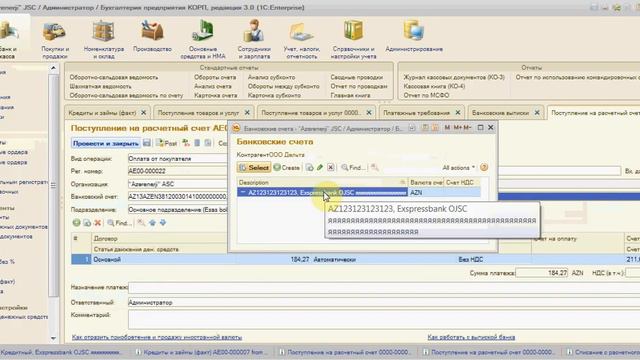The width and height of the screenshot is (640, 360).
Task: Close the Платежные требования tab
Action: click(458, 113)
